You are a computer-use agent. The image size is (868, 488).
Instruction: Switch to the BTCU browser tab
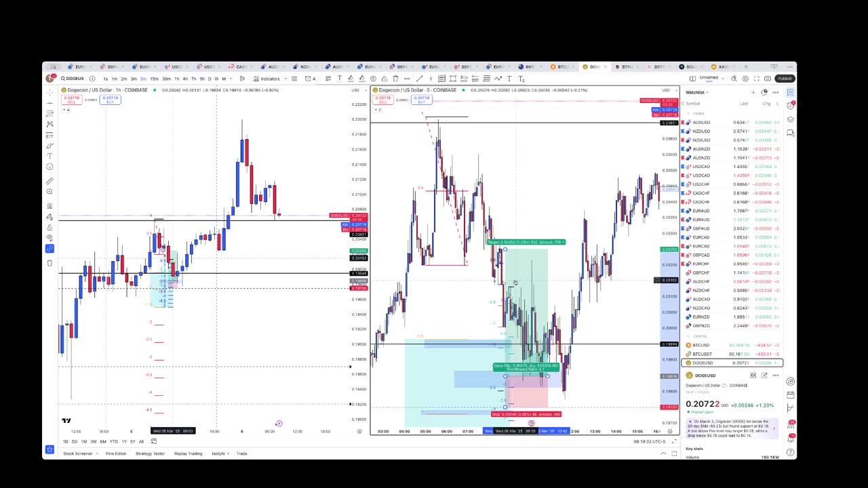pyautogui.click(x=564, y=66)
